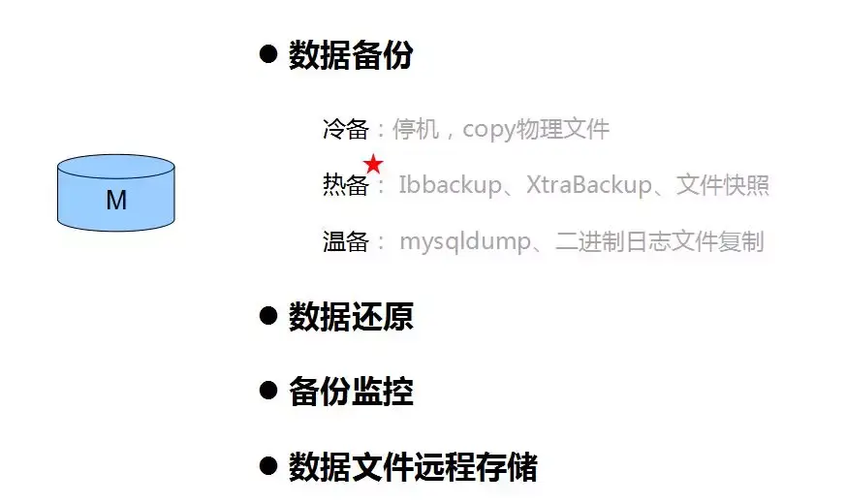Image resolution: width=847 pixels, height=504 pixels.
Task: Click the word XtraBackup
Action: pos(589,185)
